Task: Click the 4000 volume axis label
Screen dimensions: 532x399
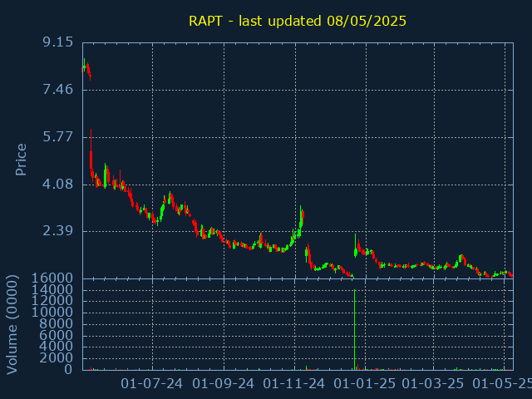Action: 56,347
